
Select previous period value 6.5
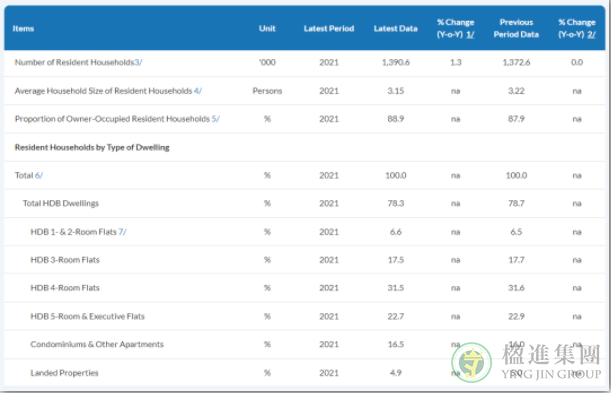[x=516, y=232]
